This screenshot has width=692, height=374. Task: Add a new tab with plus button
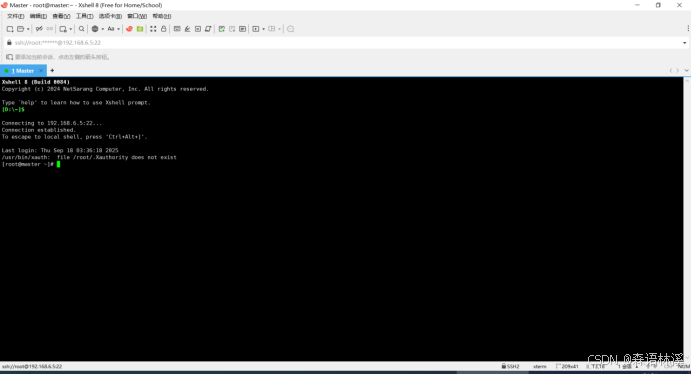[x=52, y=71]
